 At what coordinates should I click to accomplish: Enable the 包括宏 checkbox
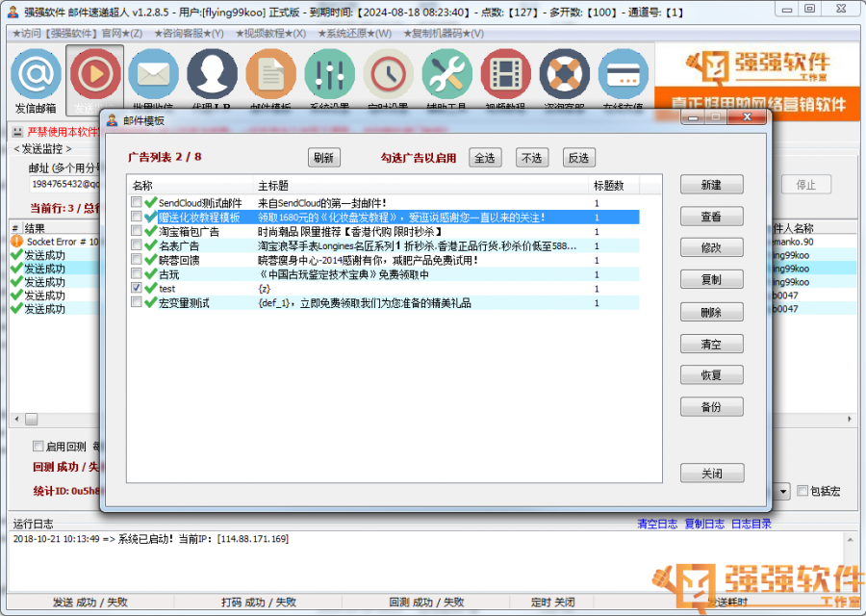tap(802, 491)
